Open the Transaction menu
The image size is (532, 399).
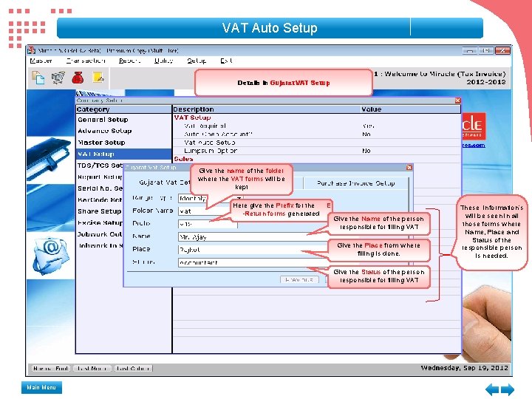pyautogui.click(x=86, y=61)
